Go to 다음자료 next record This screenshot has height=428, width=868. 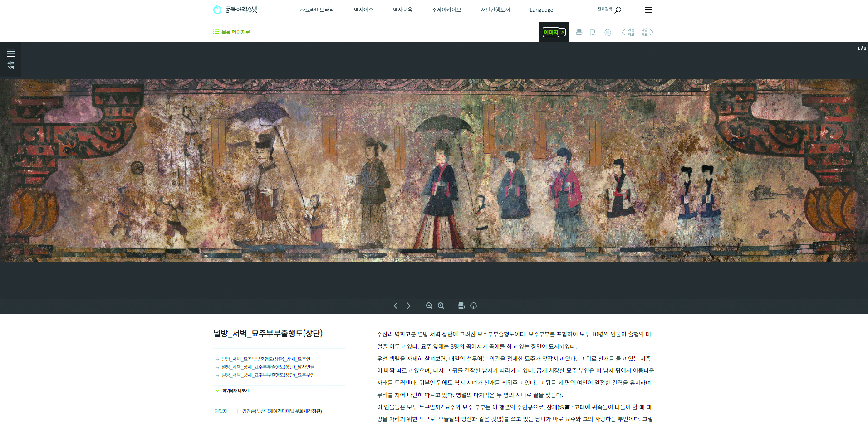647,32
